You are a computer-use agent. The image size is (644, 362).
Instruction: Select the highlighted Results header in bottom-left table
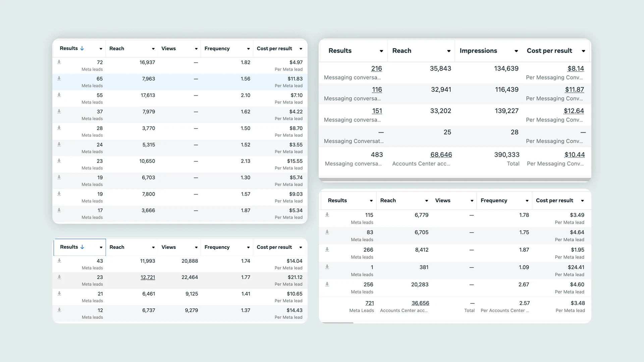pos(79,247)
